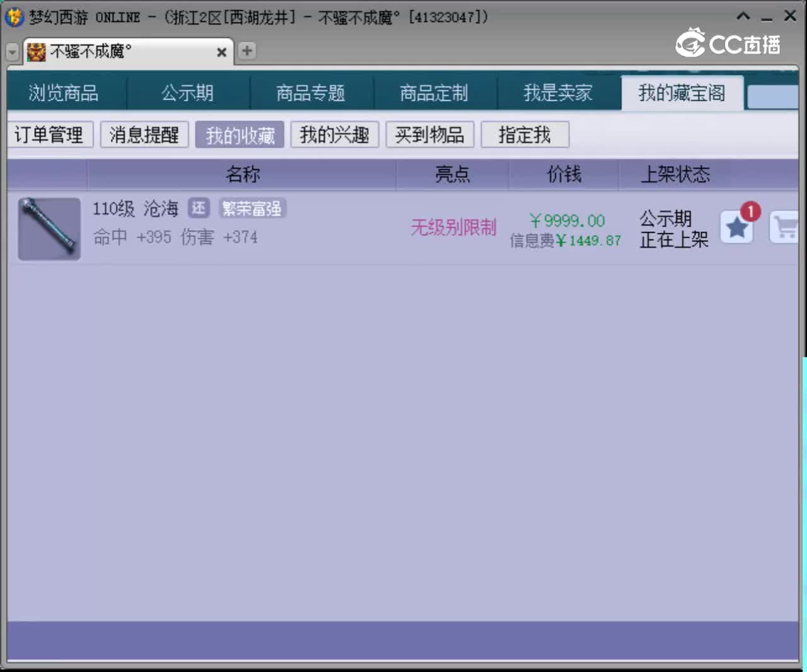Click 信息费￥1449.87 text
This screenshot has width=807, height=672.
pos(566,240)
